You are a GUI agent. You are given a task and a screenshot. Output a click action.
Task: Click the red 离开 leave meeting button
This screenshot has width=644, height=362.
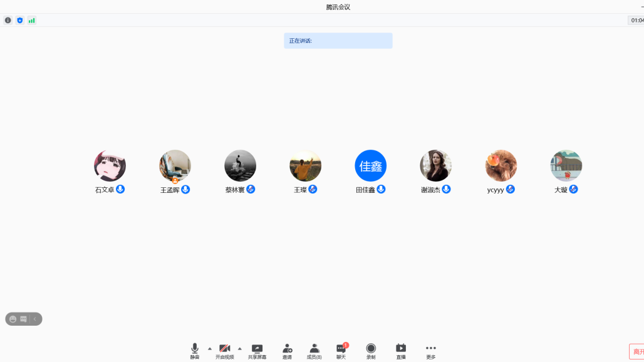pos(636,351)
